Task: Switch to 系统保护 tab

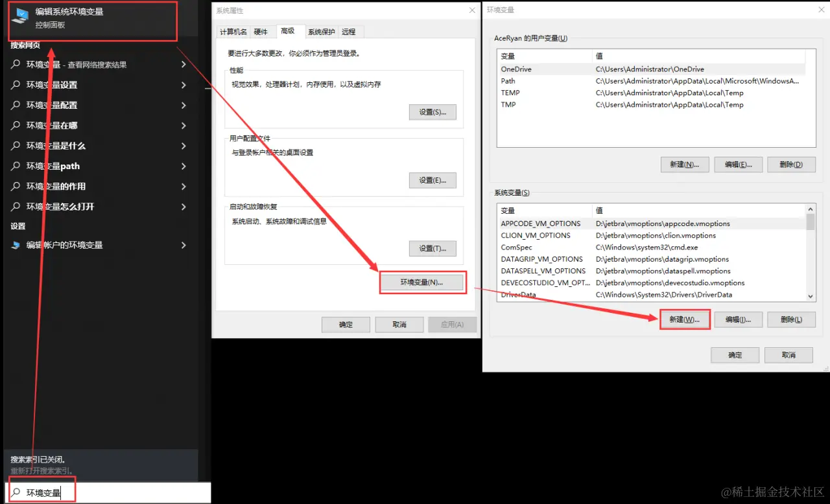Action: coord(322,32)
